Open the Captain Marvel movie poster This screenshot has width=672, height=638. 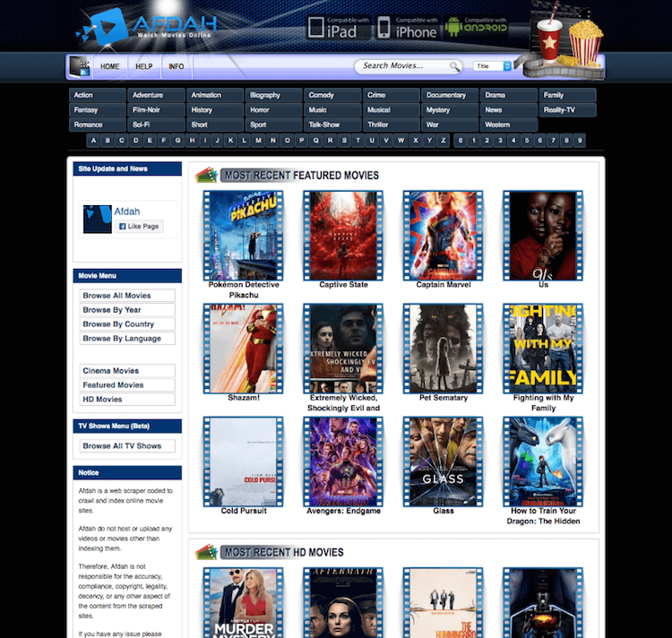(444, 235)
